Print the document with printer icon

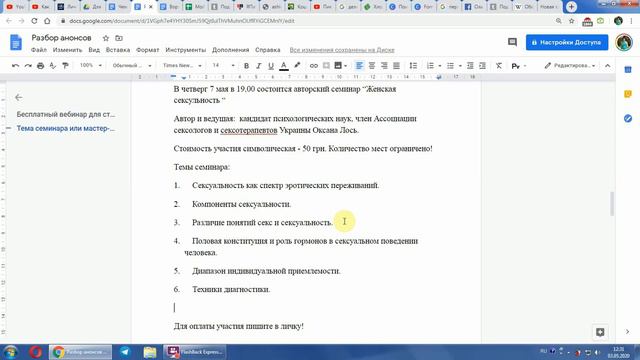point(40,66)
